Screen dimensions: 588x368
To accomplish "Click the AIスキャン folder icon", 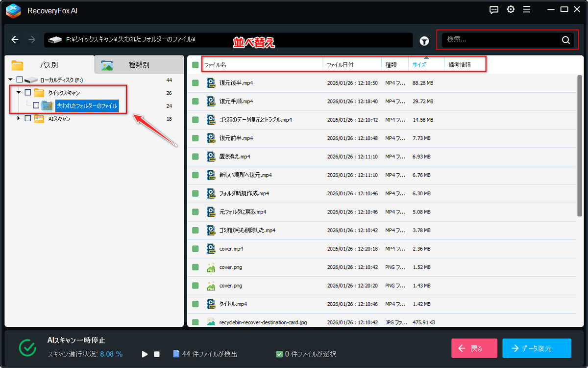I will tap(39, 118).
